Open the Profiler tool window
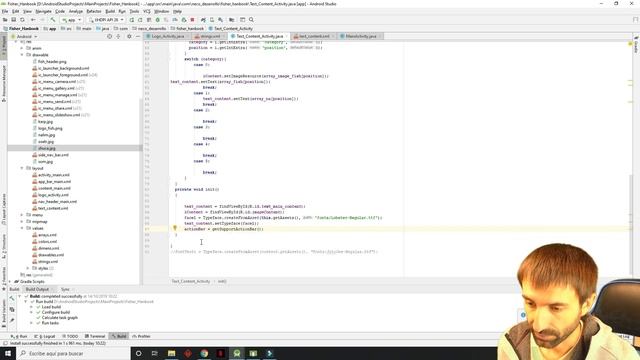The image size is (640, 360). tap(141, 336)
